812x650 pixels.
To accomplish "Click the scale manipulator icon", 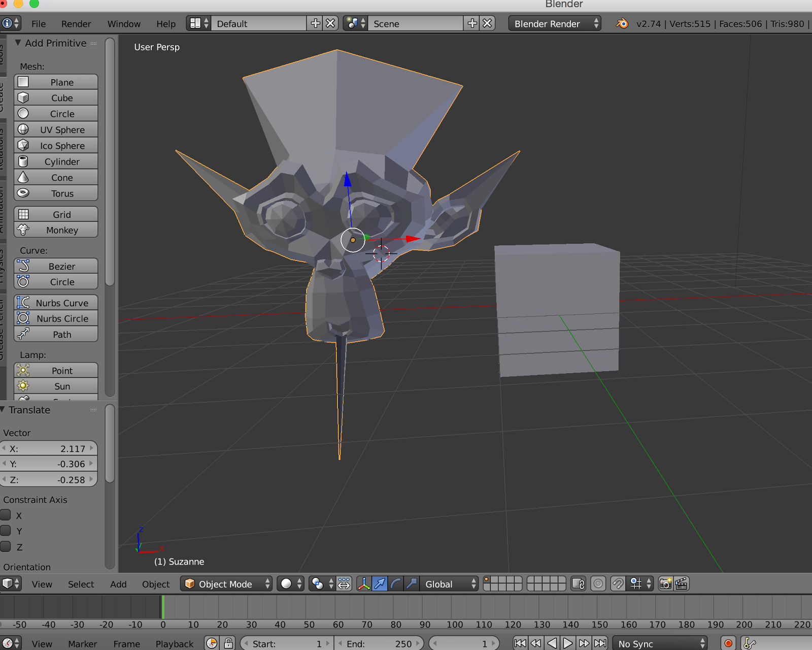I will (412, 584).
